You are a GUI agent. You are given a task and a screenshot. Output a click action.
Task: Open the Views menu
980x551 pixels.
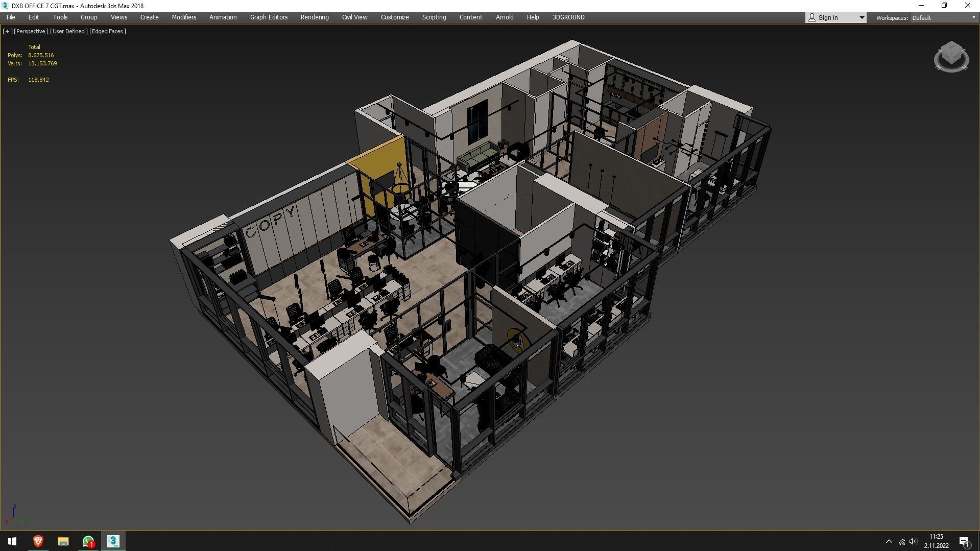point(119,17)
